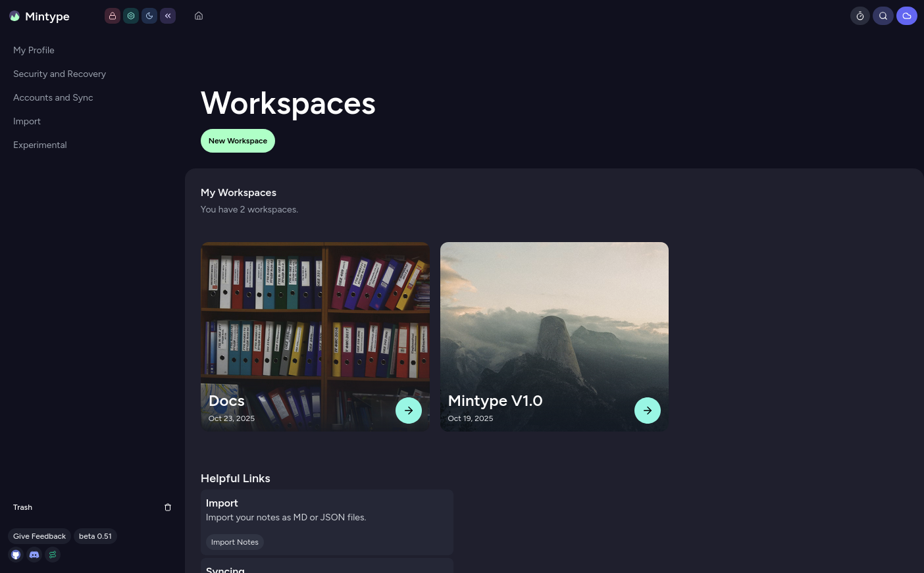Open search with the magnifier icon
The width and height of the screenshot is (924, 573).
pyautogui.click(x=883, y=16)
